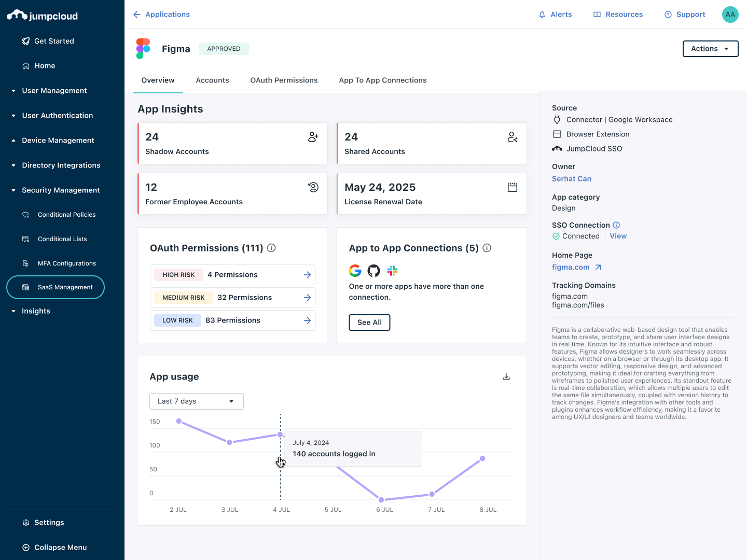Viewport: 747px width, 560px height.
Task: Click the Figma app logo
Action: pos(143,49)
